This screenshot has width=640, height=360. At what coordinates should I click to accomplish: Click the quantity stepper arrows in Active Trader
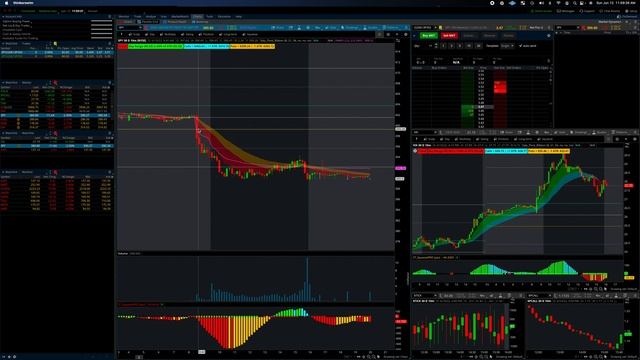pos(436,46)
